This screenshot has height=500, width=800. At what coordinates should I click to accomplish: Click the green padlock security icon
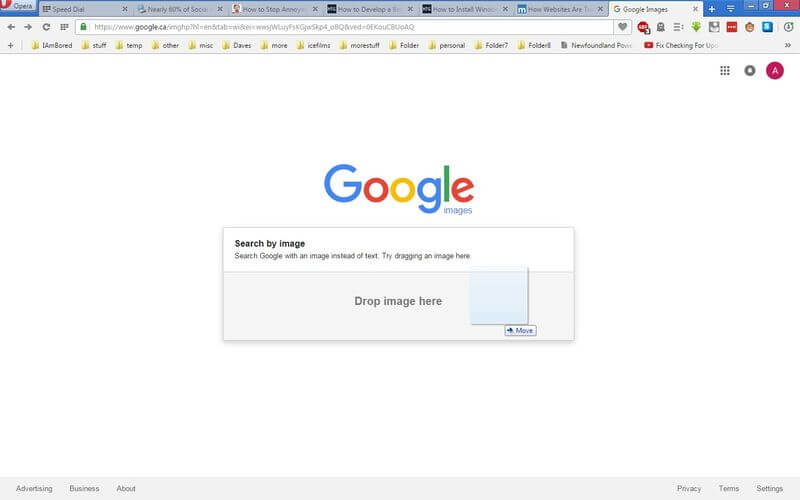(x=84, y=27)
